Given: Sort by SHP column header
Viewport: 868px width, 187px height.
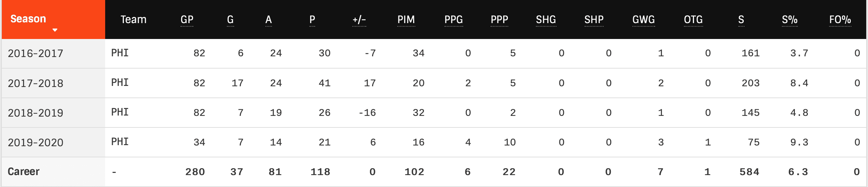Looking at the screenshot, I should [x=594, y=19].
